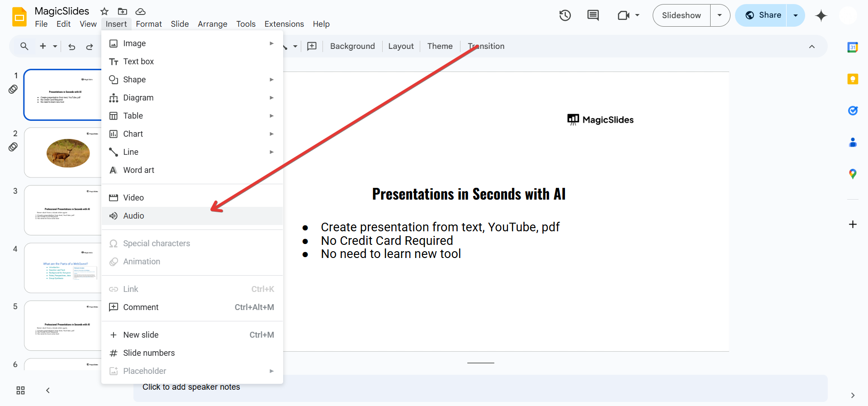Hide the menus with the collapse chevron

pyautogui.click(x=812, y=46)
